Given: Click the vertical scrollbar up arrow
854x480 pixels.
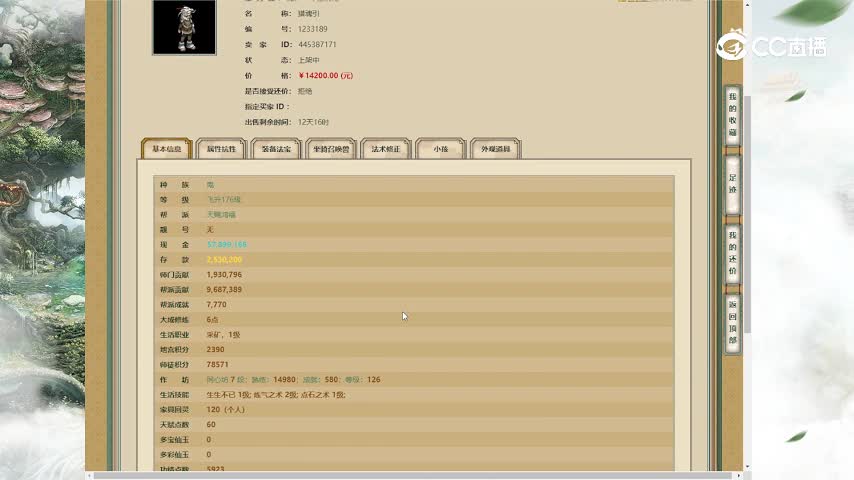Looking at the screenshot, I should pyautogui.click(x=747, y=4).
